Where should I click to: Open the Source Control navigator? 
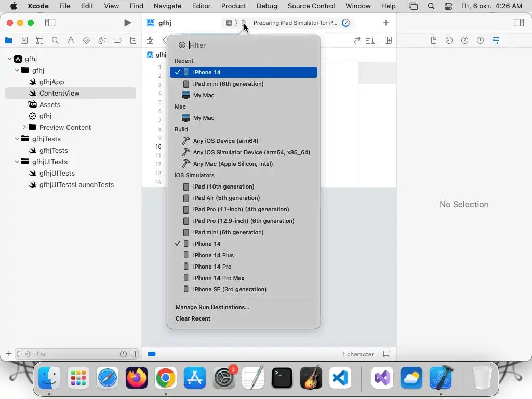(24, 41)
